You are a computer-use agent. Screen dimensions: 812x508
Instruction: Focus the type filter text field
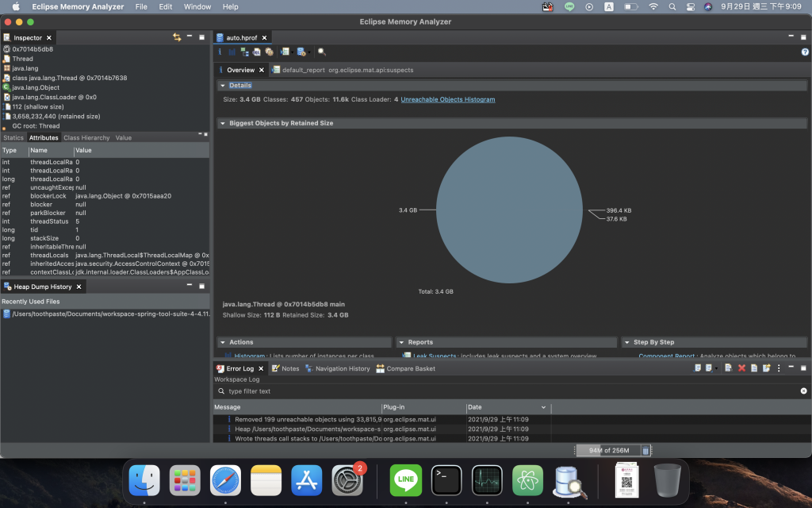click(x=507, y=391)
